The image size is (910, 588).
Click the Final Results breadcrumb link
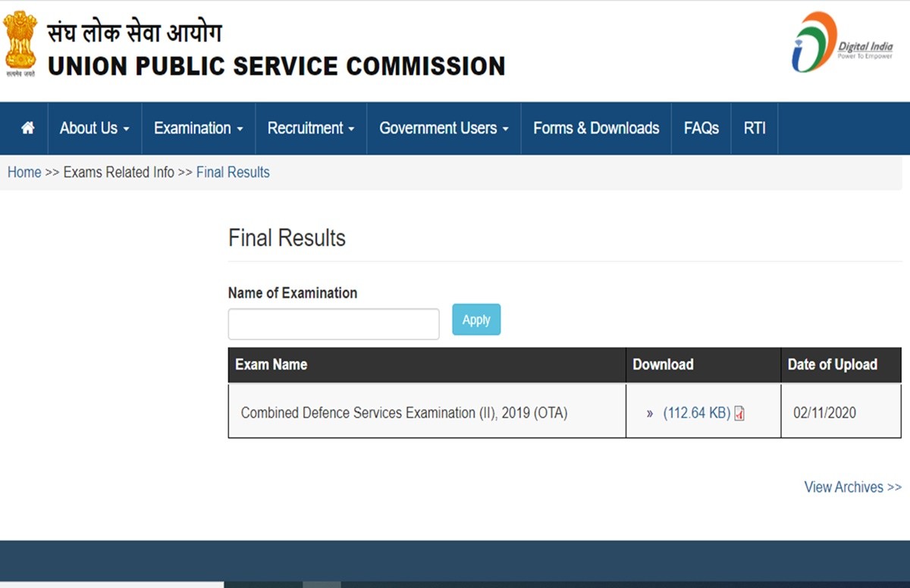click(x=233, y=172)
